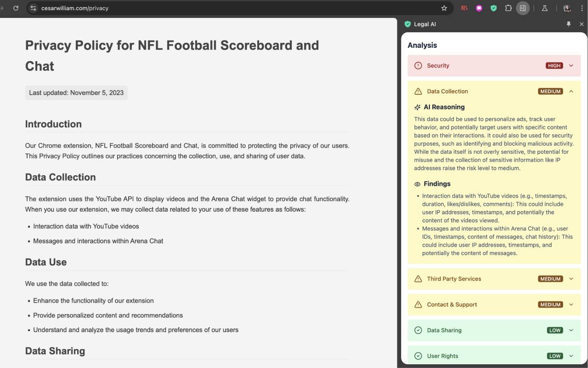This screenshot has width=588, height=368.
Task: Open the Chrome three-dot menu
Action: pos(582,8)
